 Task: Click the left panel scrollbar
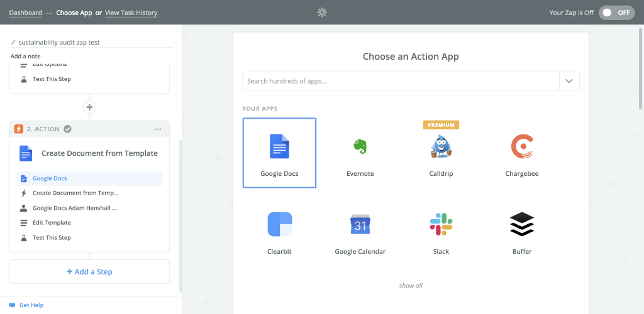[180, 216]
